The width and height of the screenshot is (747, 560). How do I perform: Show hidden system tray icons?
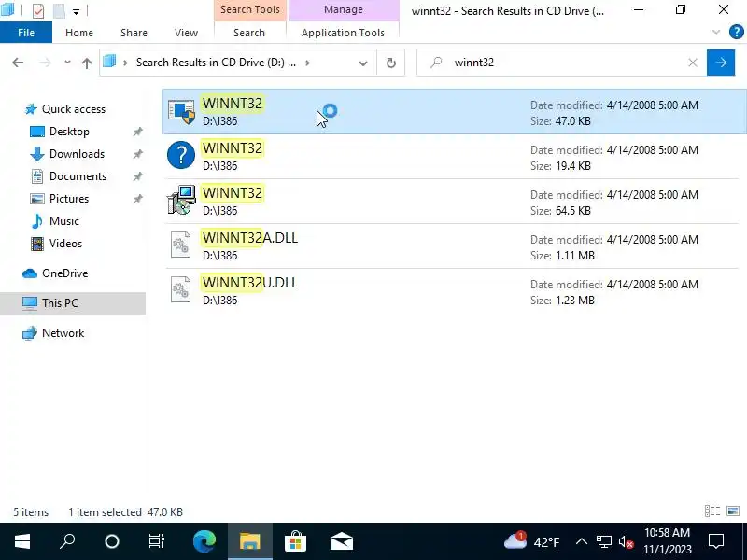[x=581, y=541]
